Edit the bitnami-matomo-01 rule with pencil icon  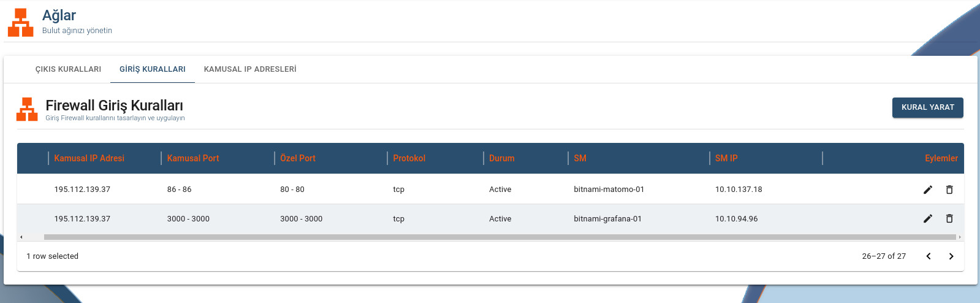[x=928, y=190]
